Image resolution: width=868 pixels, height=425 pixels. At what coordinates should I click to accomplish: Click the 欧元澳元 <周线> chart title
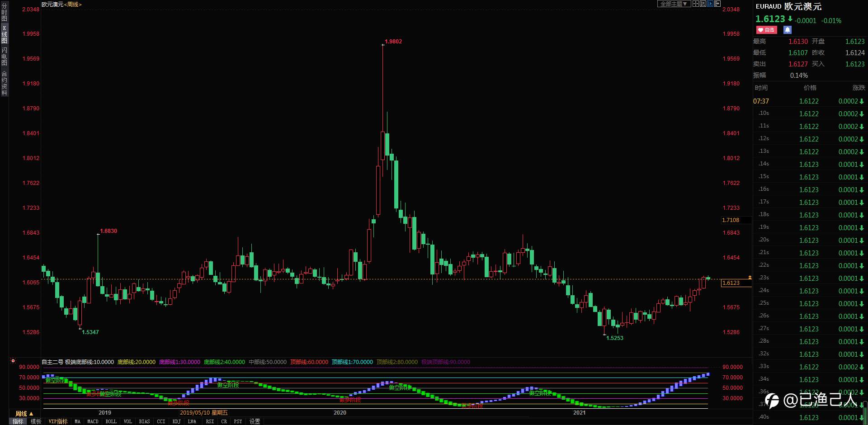(x=61, y=5)
